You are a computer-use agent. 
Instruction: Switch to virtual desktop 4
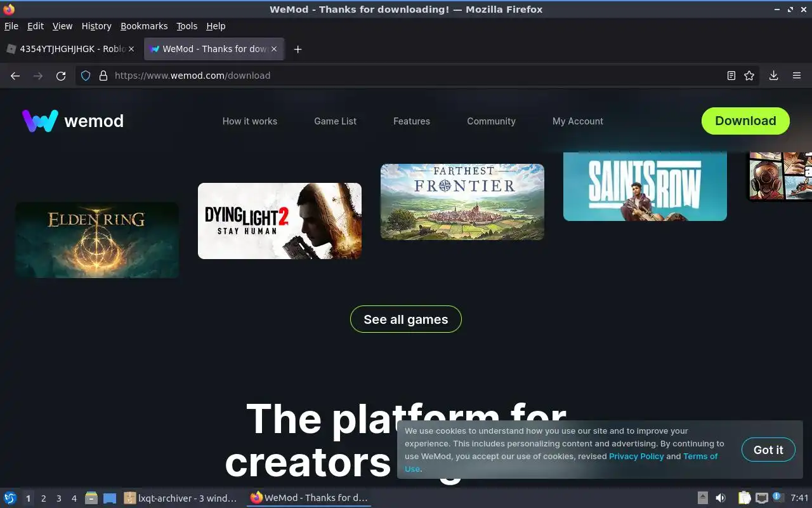pyautogui.click(x=74, y=498)
